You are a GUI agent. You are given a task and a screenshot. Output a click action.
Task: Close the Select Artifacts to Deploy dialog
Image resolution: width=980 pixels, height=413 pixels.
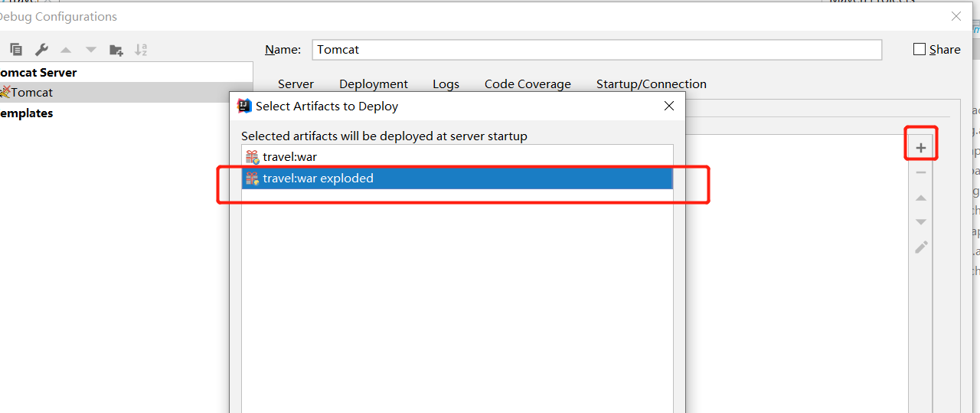[x=668, y=106]
